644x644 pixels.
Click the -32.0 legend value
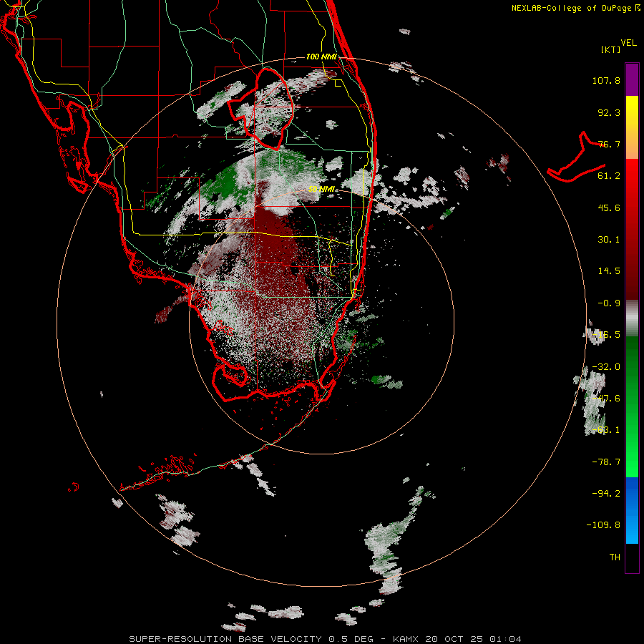point(606,367)
